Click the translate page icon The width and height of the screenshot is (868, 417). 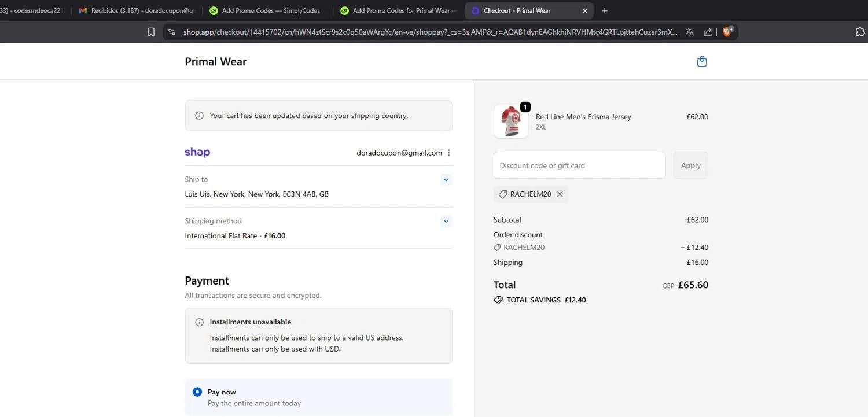[x=690, y=32]
